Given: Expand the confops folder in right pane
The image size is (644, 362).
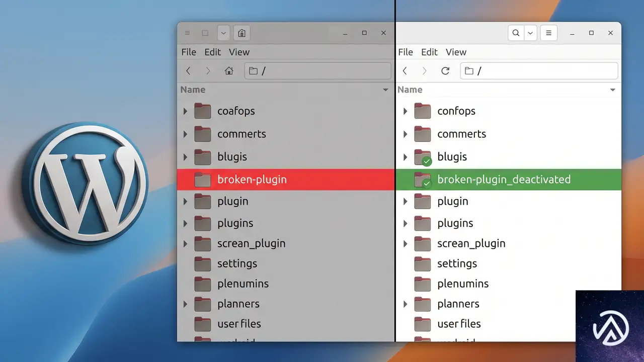Looking at the screenshot, I should pyautogui.click(x=405, y=111).
